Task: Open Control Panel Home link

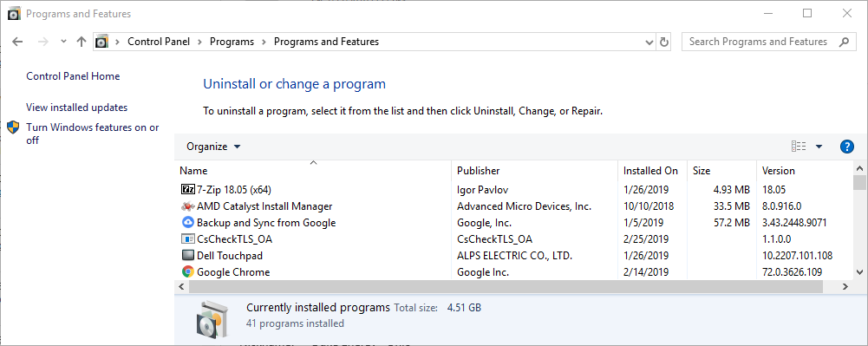Action: (x=73, y=76)
